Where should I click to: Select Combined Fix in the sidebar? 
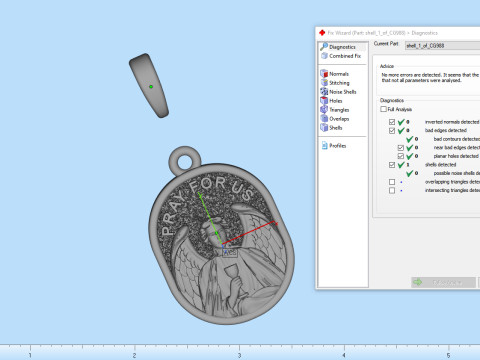coord(342,56)
